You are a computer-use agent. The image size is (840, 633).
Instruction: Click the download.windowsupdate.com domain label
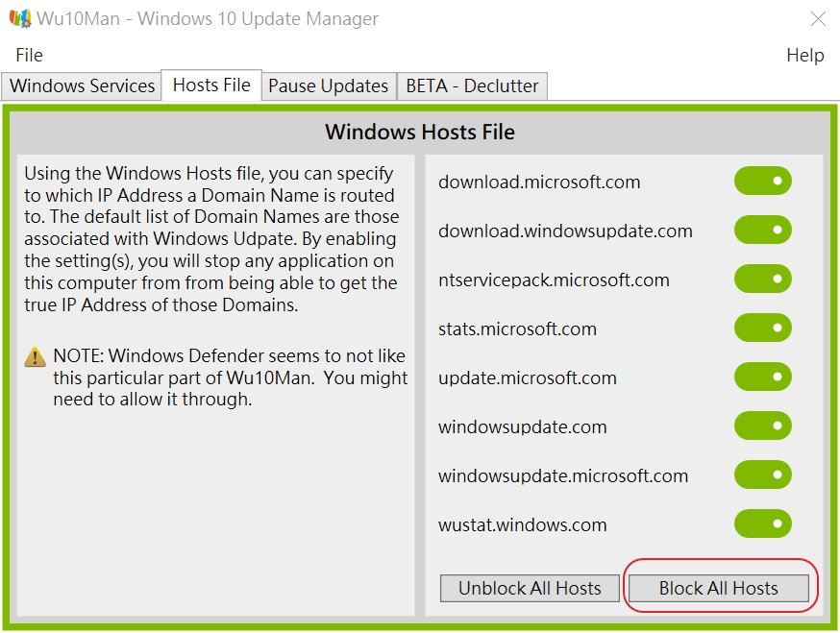(x=565, y=231)
